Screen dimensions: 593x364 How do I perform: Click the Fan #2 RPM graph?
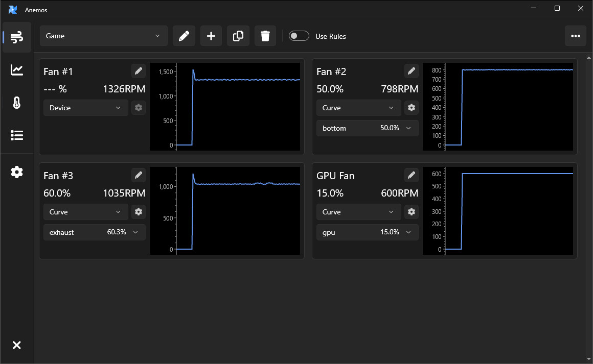498,107
